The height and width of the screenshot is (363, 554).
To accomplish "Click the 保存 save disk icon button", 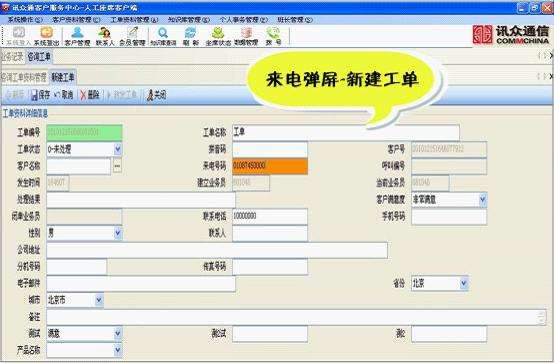I will (40, 95).
